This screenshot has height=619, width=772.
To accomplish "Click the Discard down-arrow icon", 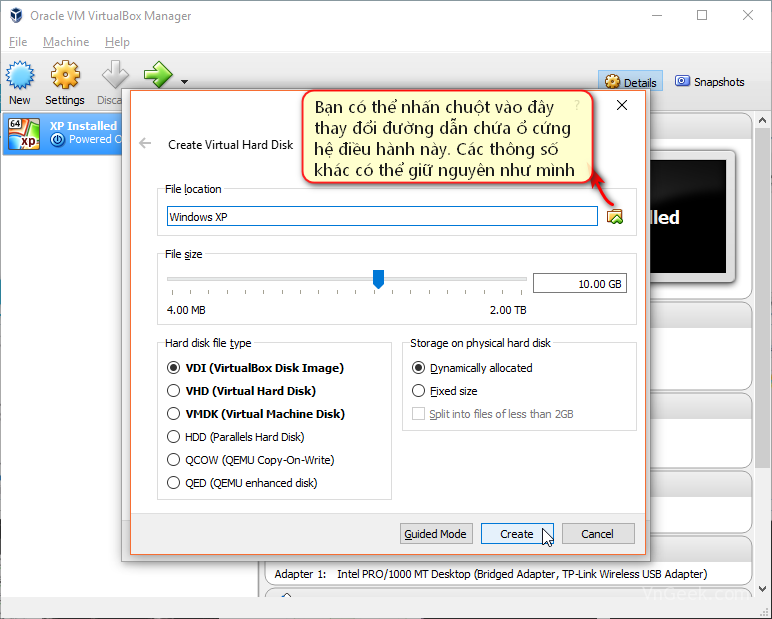I will pos(115,75).
